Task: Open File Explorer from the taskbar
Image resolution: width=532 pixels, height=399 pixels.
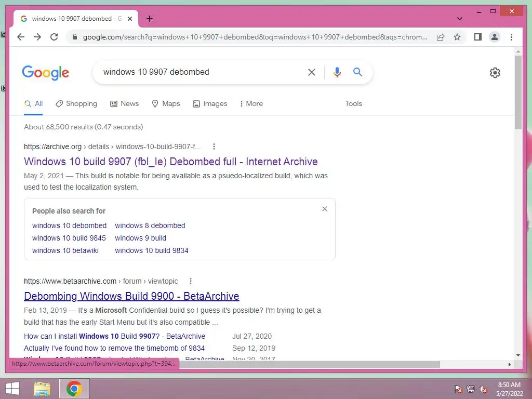Action: [x=42, y=389]
